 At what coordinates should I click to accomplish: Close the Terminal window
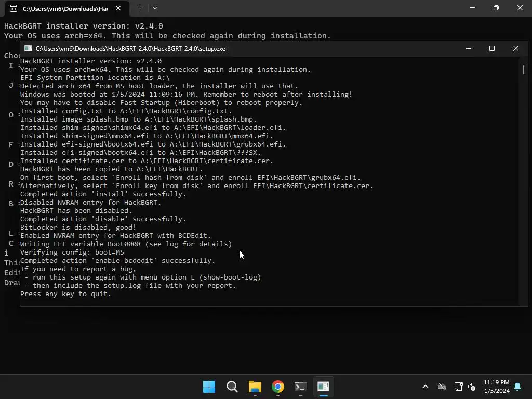click(x=520, y=8)
